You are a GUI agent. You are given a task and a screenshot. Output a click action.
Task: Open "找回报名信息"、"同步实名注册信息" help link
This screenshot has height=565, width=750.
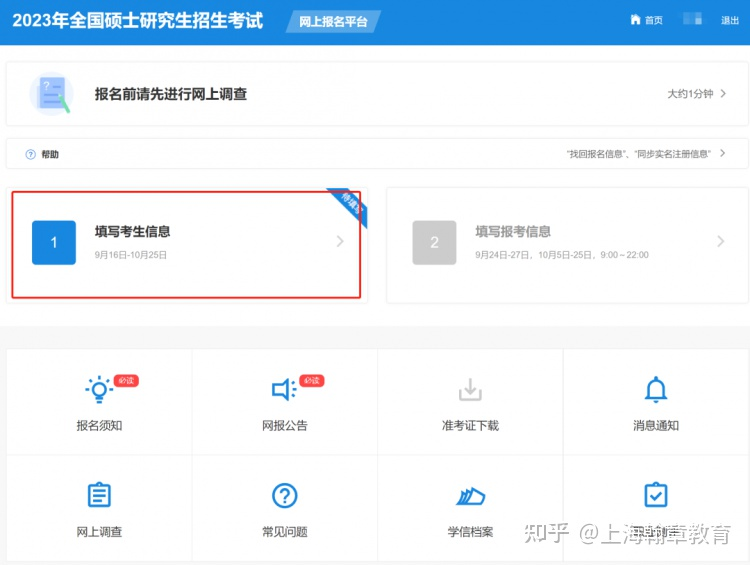[x=639, y=154]
